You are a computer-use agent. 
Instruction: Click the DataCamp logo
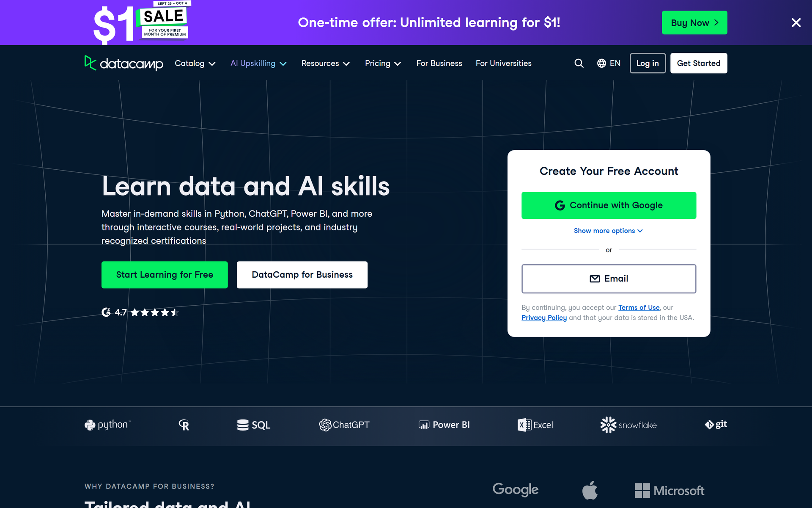123,63
